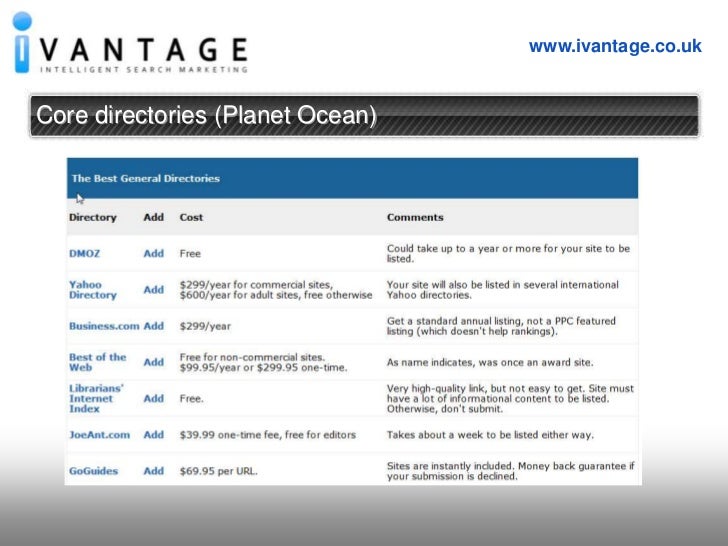Click the '$299/year for commercial sites' cost text
728x546 pixels.
(x=256, y=285)
